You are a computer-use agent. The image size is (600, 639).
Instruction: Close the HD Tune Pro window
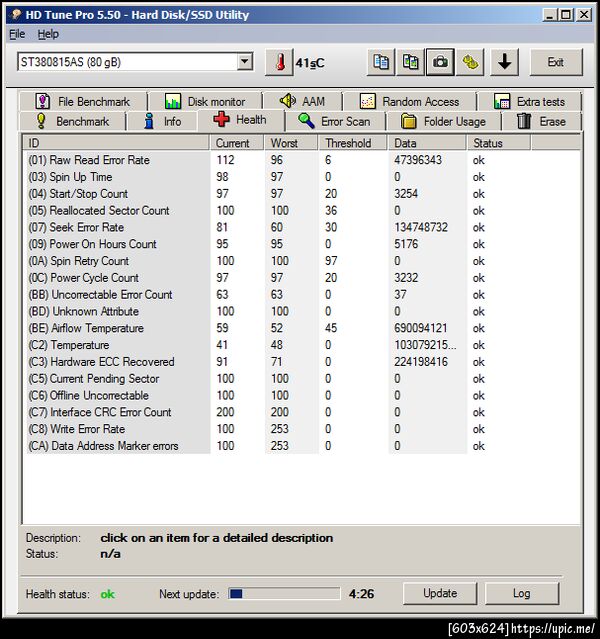[584, 15]
